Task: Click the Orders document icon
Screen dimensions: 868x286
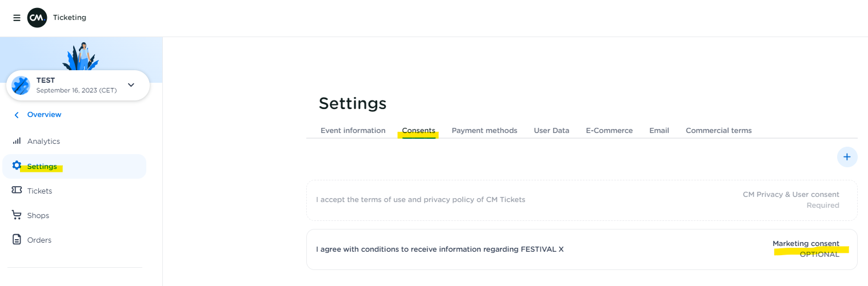Action: tap(17, 240)
